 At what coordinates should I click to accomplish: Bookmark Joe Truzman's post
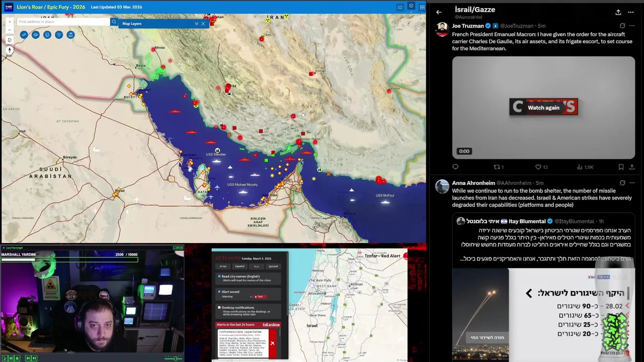click(621, 167)
